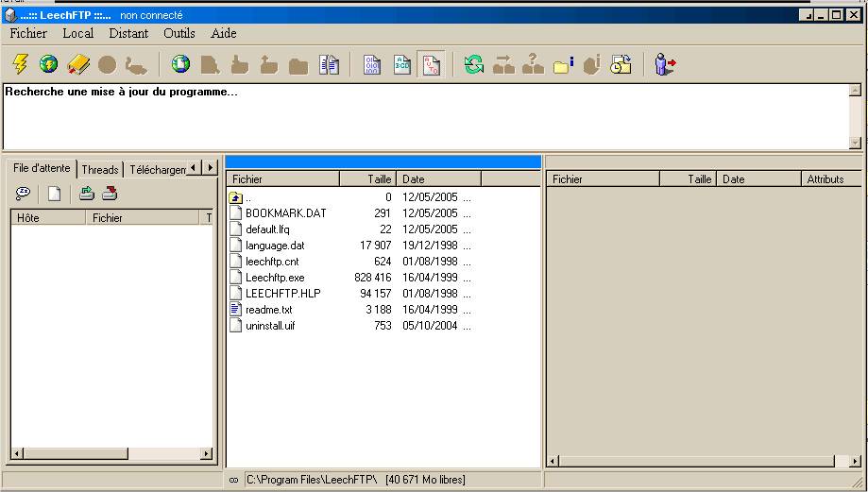Screen dimensions: 868x492
Task: Click the greyed round stop icon
Action: pos(108,65)
